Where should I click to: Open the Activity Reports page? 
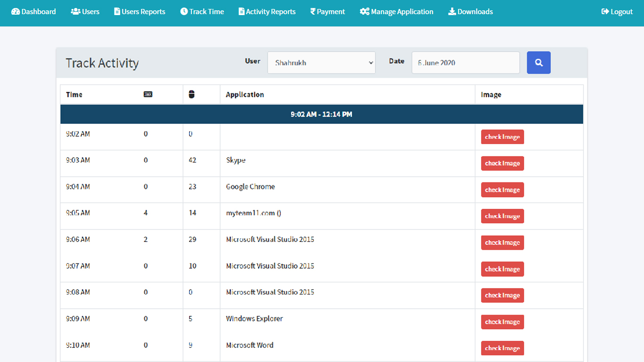coord(267,12)
